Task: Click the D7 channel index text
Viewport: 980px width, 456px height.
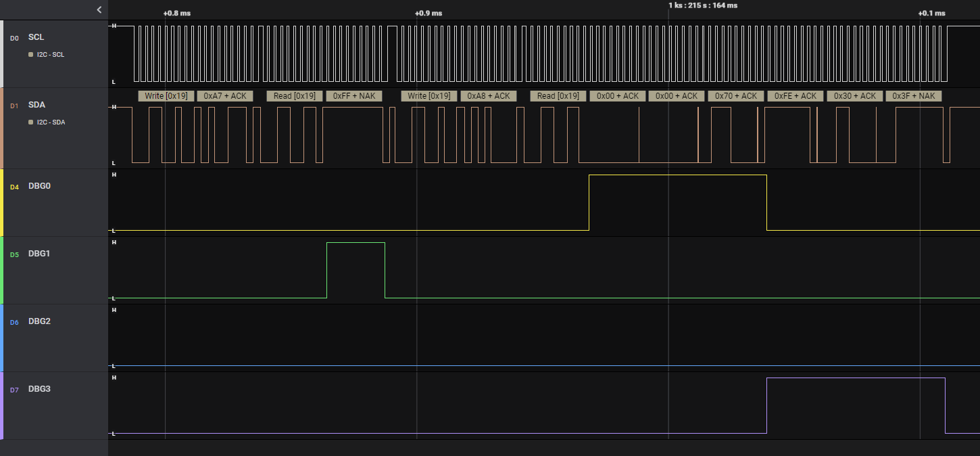Action: pyautogui.click(x=14, y=390)
